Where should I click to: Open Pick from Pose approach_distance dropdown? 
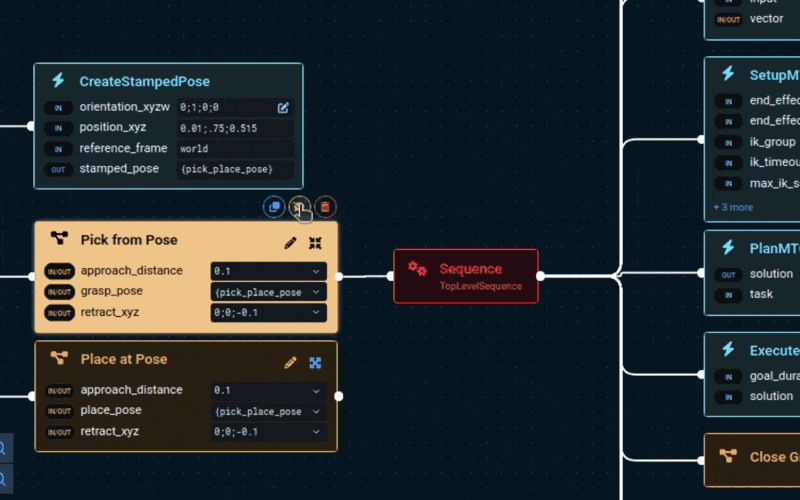pyautogui.click(x=268, y=271)
